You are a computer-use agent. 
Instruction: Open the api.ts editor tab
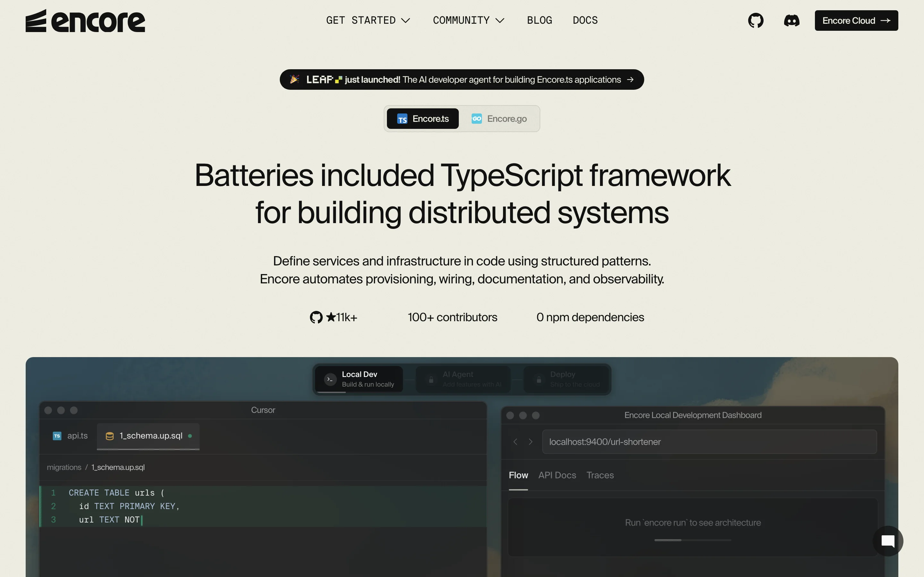click(70, 436)
